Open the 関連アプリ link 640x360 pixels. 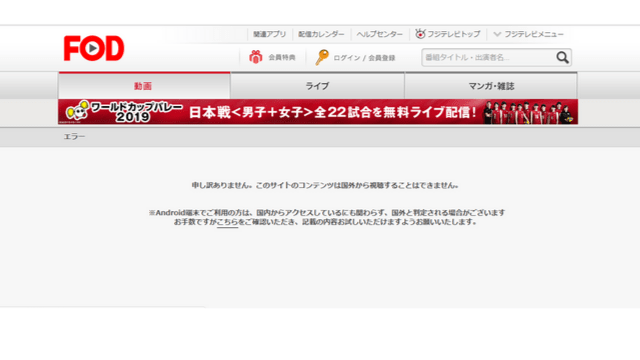(269, 34)
